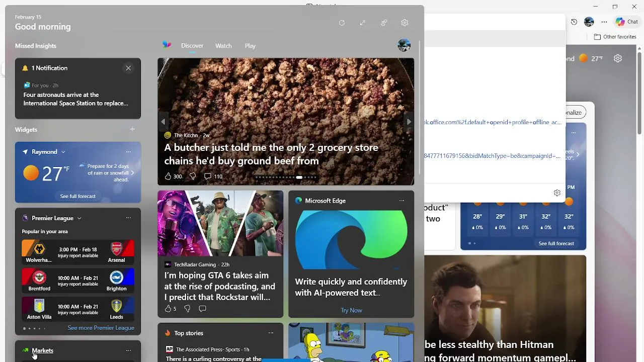Switch to the Discover tab
Image resolution: width=644 pixels, height=362 pixels.
pyautogui.click(x=192, y=46)
